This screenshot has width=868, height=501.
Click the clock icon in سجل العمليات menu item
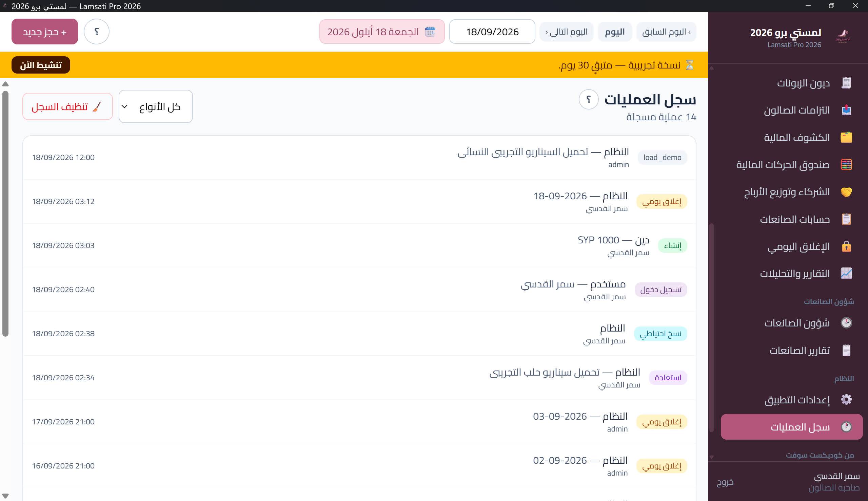(x=846, y=427)
